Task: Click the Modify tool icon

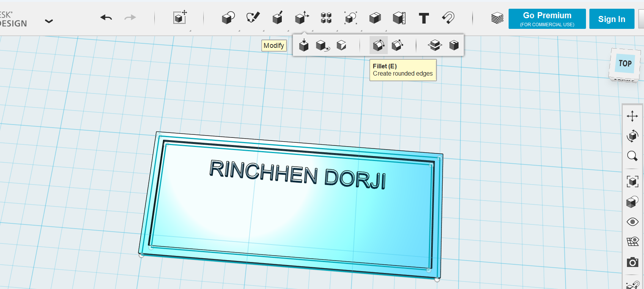Action: (302, 17)
